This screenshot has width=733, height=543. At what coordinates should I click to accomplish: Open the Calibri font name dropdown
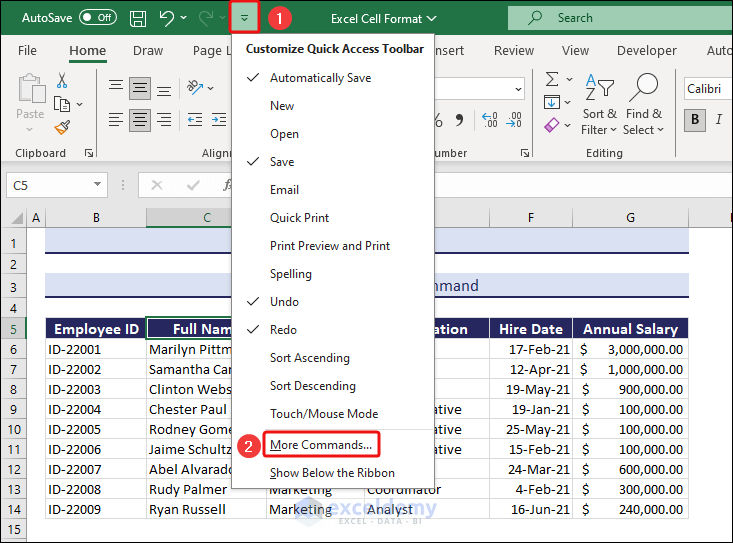click(708, 89)
